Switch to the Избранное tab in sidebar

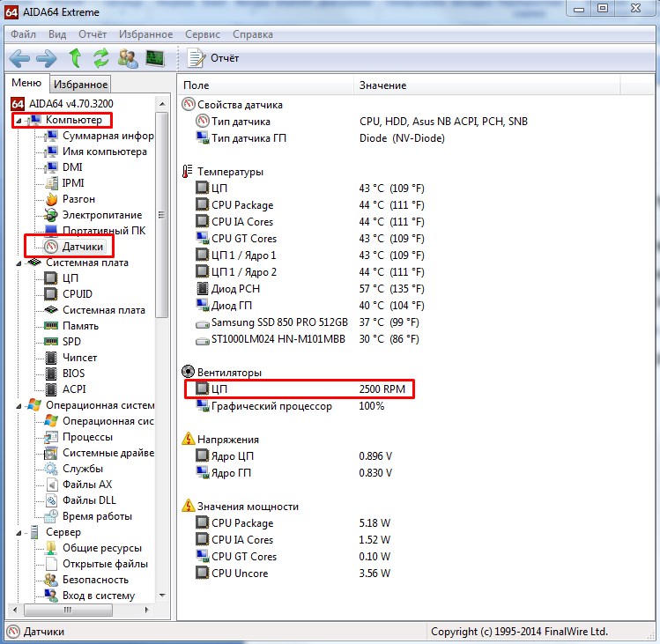80,85
